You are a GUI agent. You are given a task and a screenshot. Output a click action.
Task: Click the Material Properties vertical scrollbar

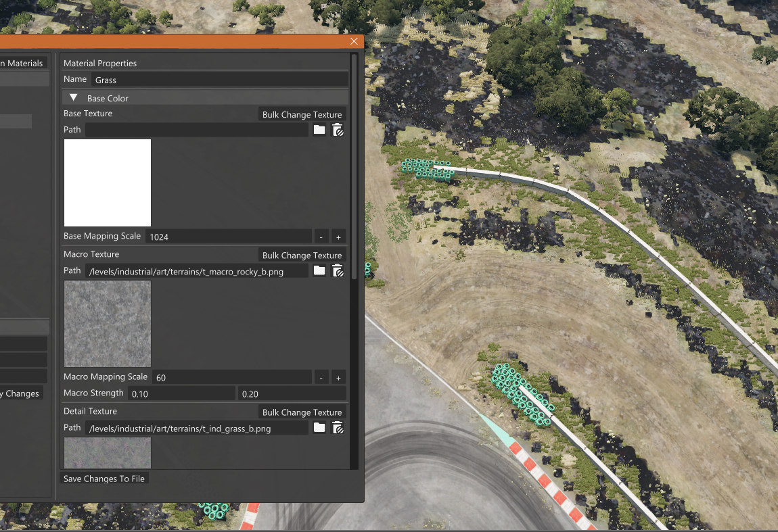pyautogui.click(x=354, y=166)
